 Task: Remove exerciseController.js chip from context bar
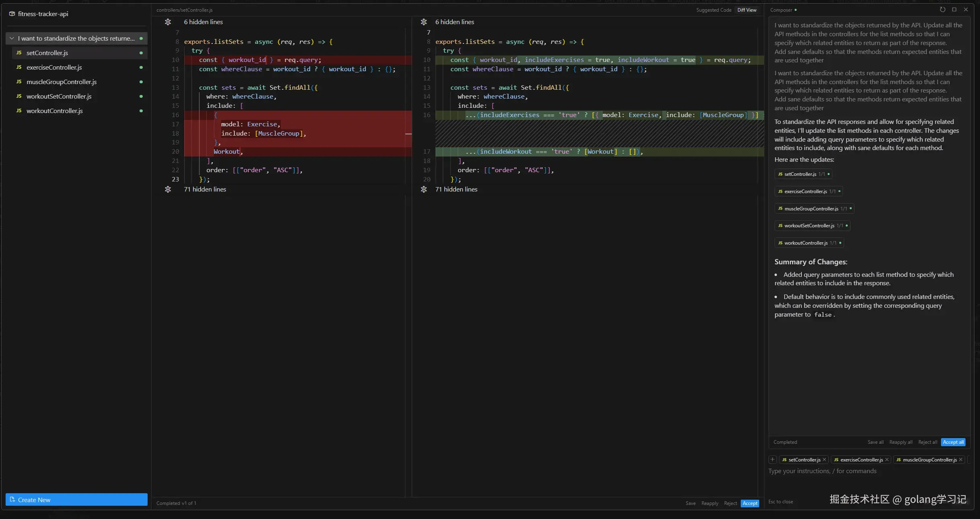[887, 459]
